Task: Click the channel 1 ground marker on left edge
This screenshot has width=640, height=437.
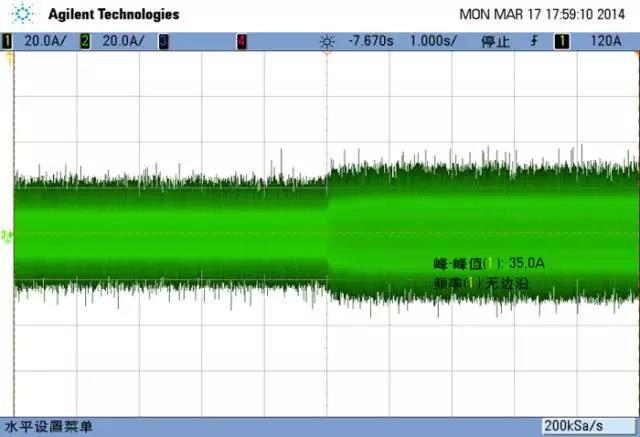Action: point(6,236)
